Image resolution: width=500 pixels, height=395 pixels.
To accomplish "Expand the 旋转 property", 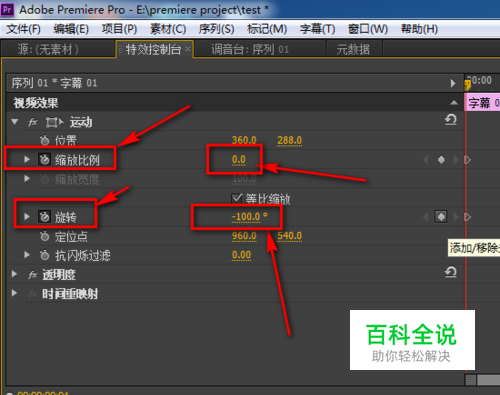I will pyautogui.click(x=27, y=217).
